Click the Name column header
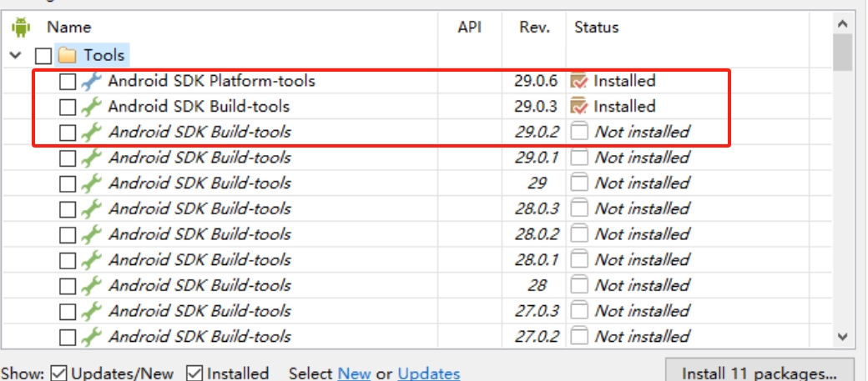The image size is (868, 381). pos(69,28)
